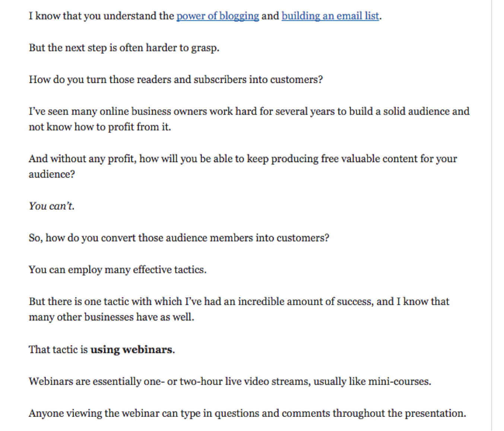Click the sentence "But the next step is often harder to grasp."
This screenshot has height=431, width=504.
click(x=124, y=48)
